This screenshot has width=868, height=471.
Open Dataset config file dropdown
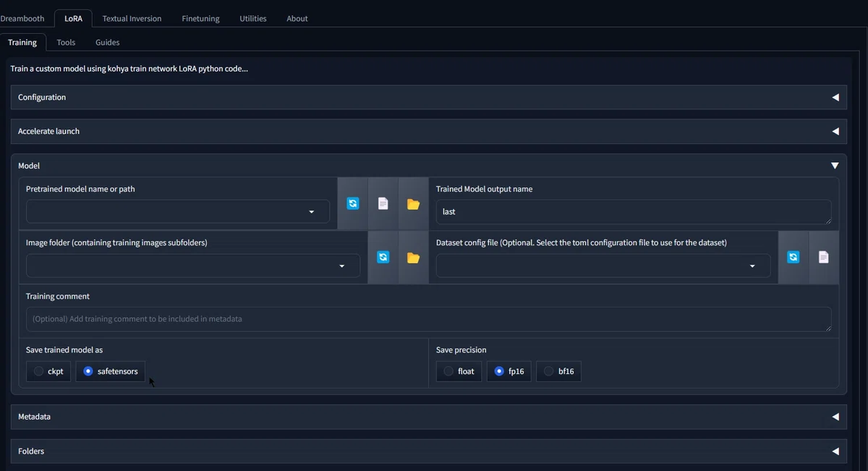click(603, 266)
